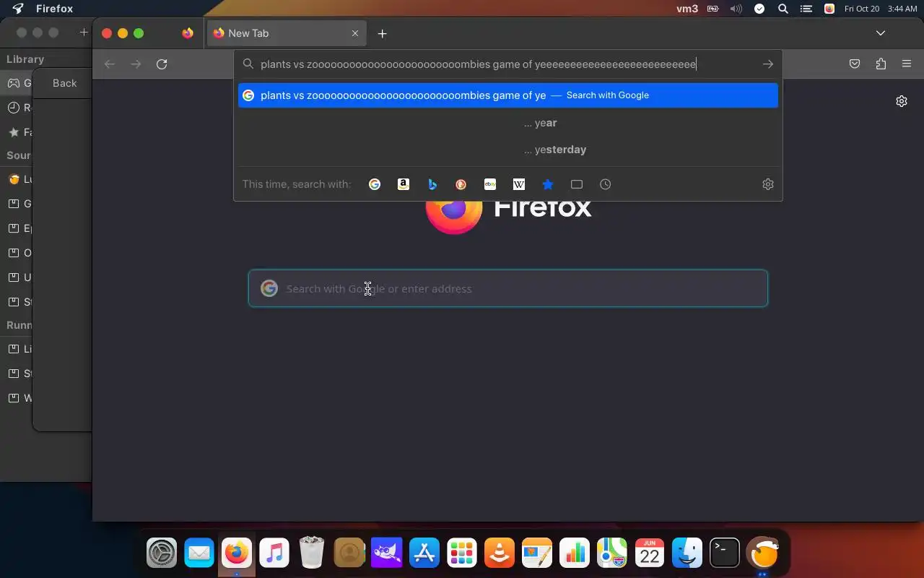Focus the new tab page search box
Image resolution: width=924 pixels, height=578 pixels.
click(508, 288)
